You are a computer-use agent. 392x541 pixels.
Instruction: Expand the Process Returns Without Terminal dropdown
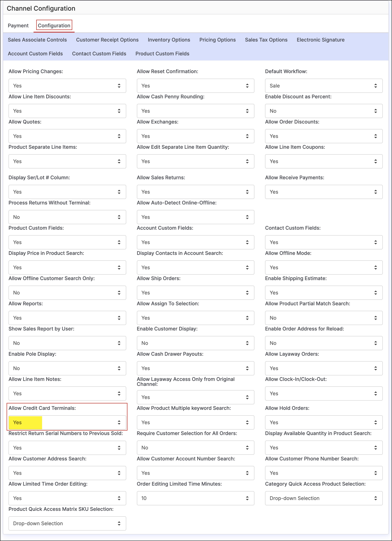pyautogui.click(x=67, y=217)
